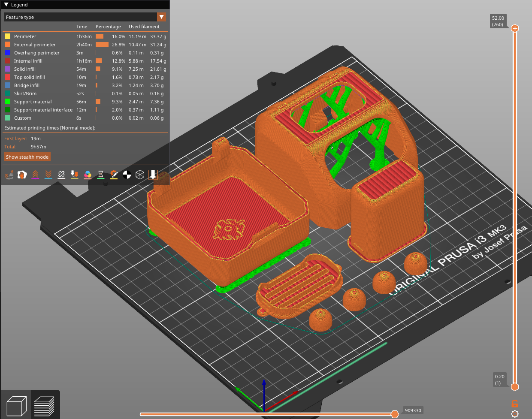Click the Legend panel title
This screenshot has height=419, width=532.
[19, 5]
